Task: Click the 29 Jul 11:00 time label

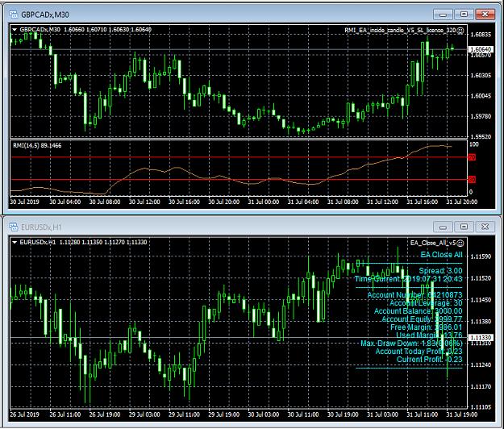Action: click(x=184, y=414)
